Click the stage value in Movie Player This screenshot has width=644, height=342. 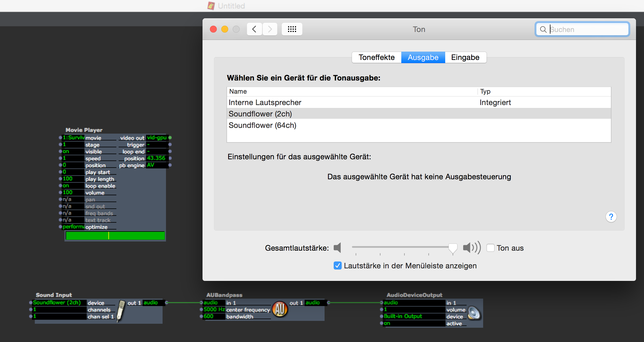point(73,144)
